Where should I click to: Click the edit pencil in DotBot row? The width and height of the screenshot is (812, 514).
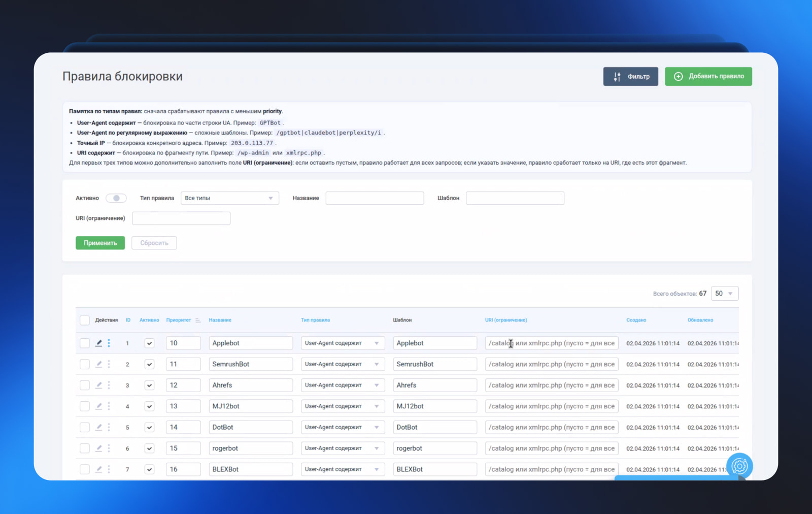[99, 427]
